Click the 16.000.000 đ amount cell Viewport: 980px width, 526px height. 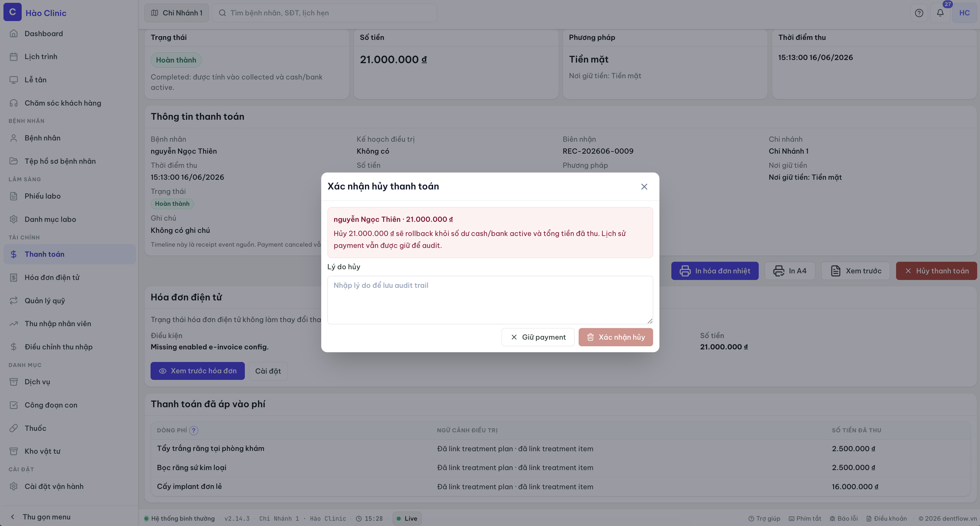(855, 487)
